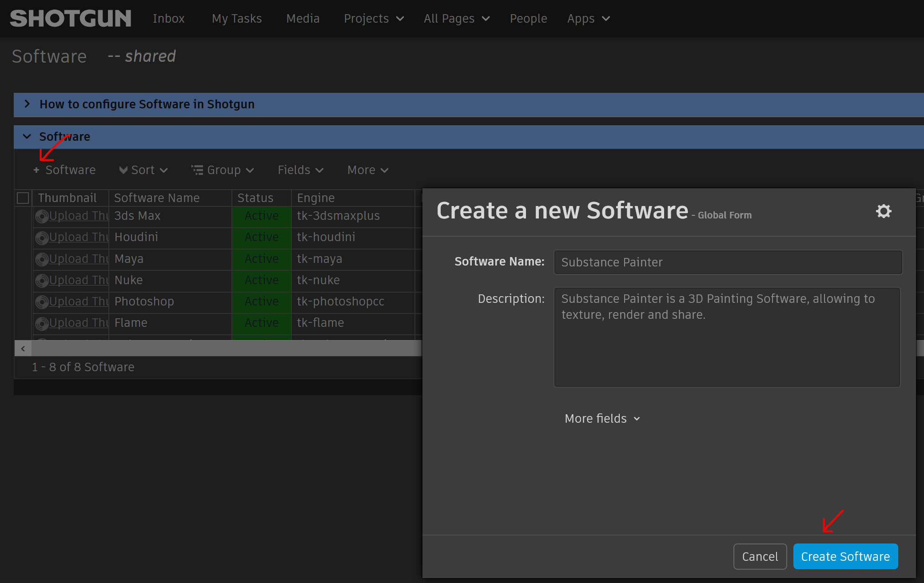Click the Shotgun logo

71,19
